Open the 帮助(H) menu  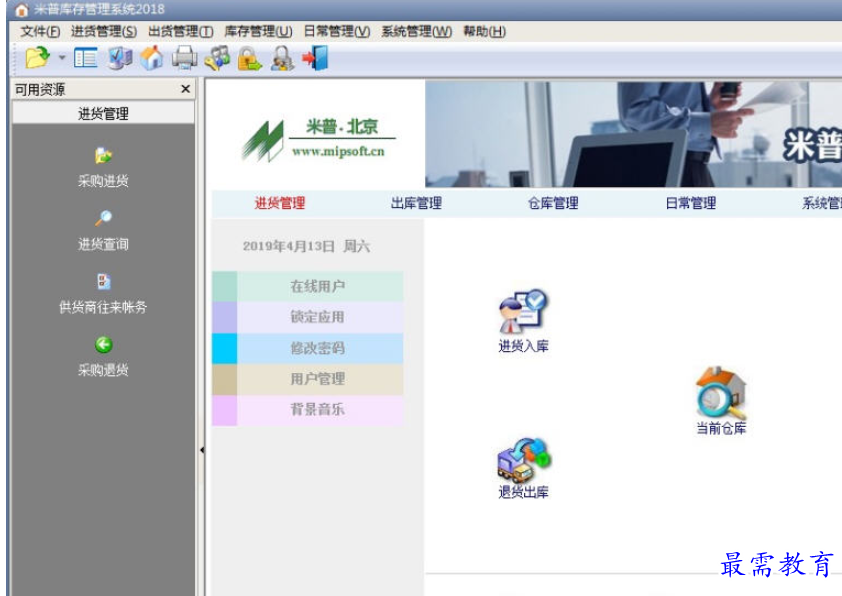(484, 32)
